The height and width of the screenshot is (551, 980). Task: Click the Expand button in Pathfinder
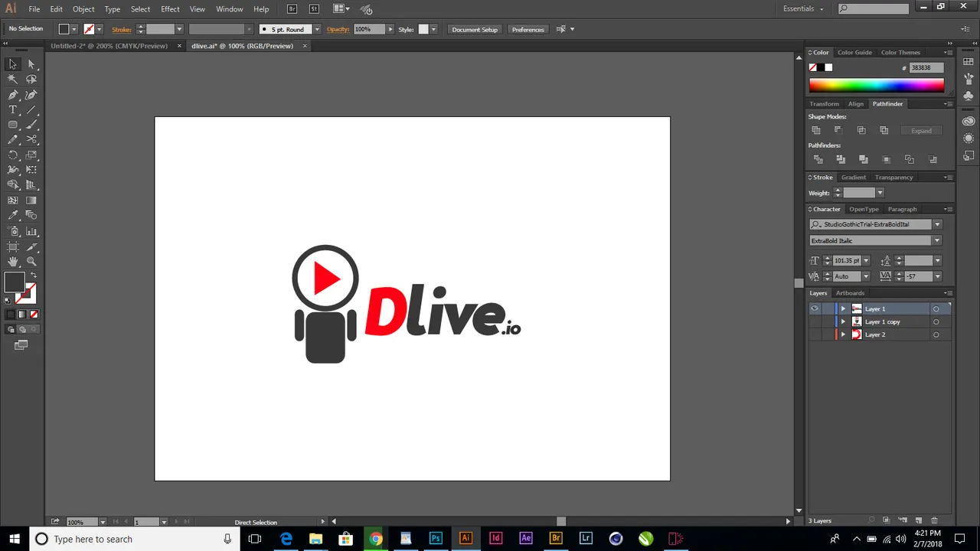[921, 131]
